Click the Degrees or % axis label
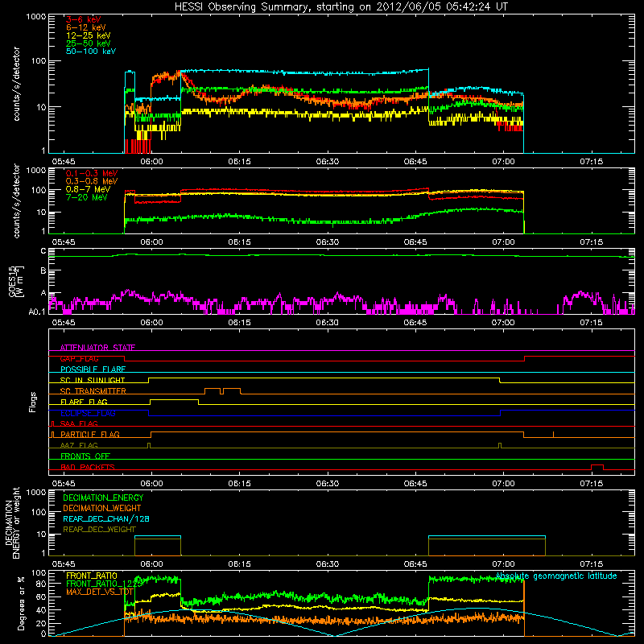 point(21,604)
